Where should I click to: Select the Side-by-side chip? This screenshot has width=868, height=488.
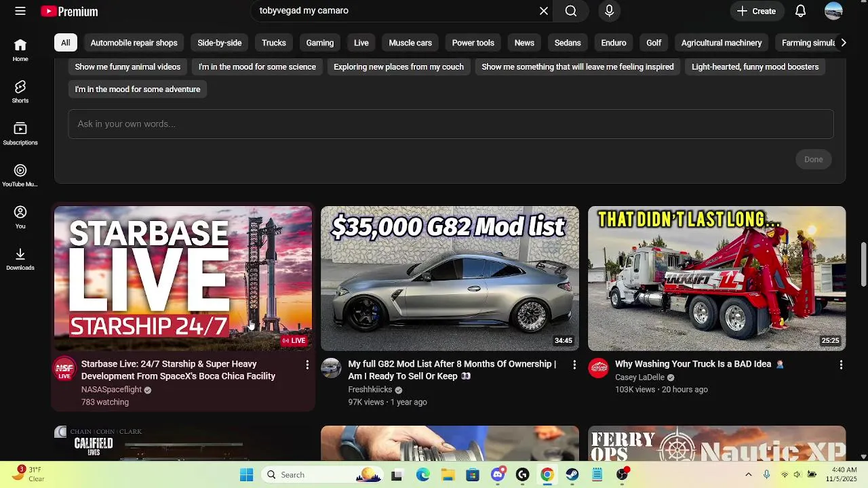point(220,43)
